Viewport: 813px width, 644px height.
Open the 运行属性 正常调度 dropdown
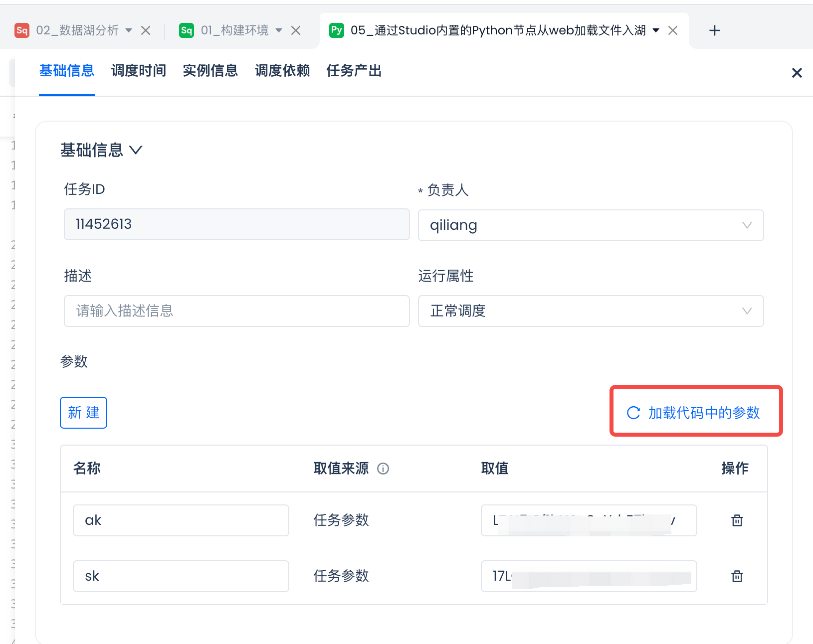[591, 311]
